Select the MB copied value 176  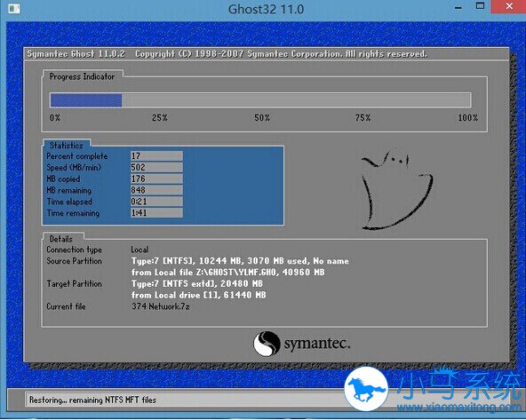click(x=156, y=178)
